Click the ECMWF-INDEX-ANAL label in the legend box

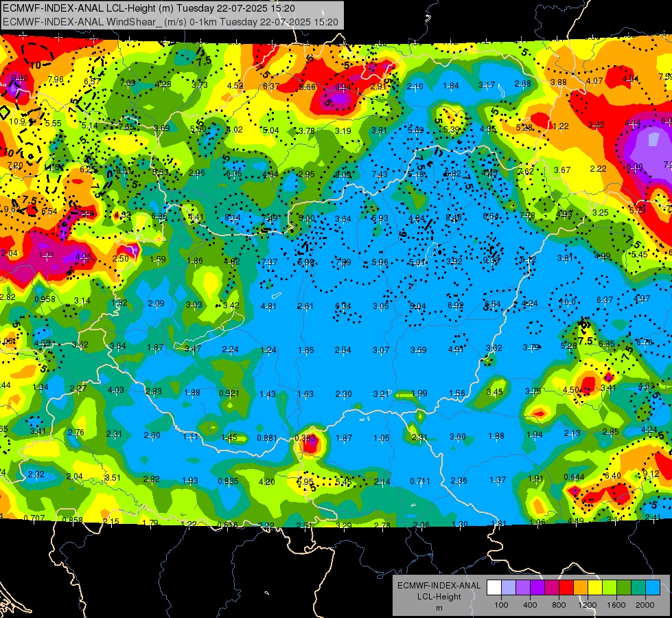[x=439, y=586]
